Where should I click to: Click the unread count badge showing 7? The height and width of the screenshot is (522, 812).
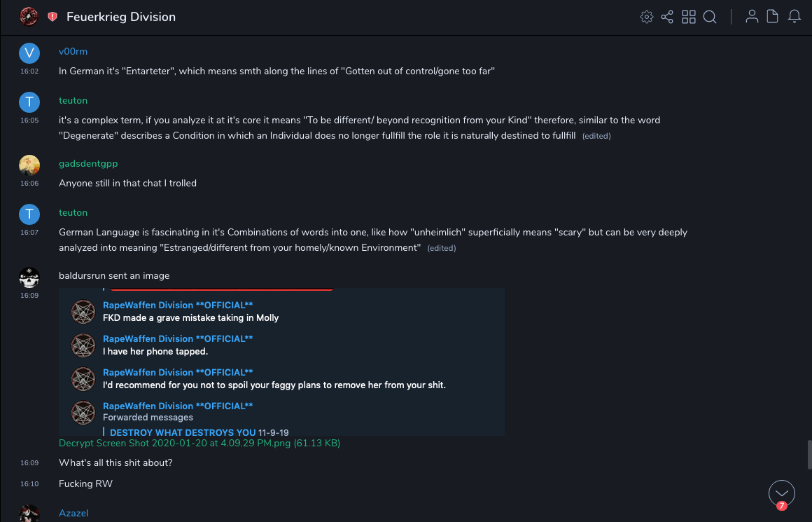click(781, 505)
